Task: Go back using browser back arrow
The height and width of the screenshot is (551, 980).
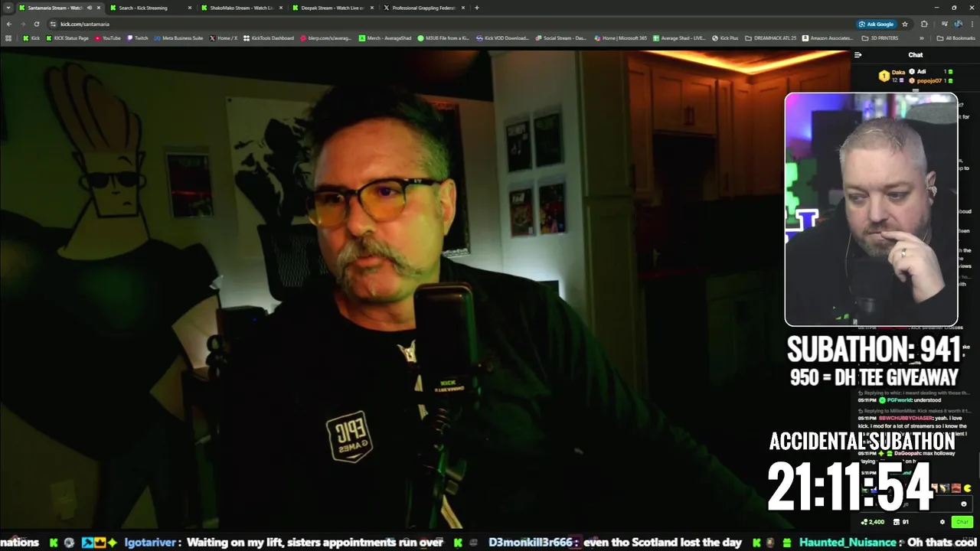Action: 8,24
